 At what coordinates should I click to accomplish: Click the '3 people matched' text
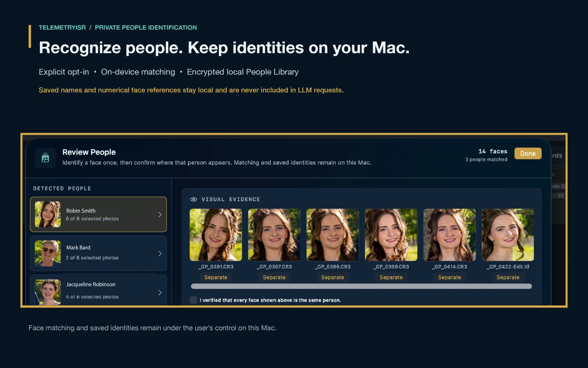click(x=486, y=159)
